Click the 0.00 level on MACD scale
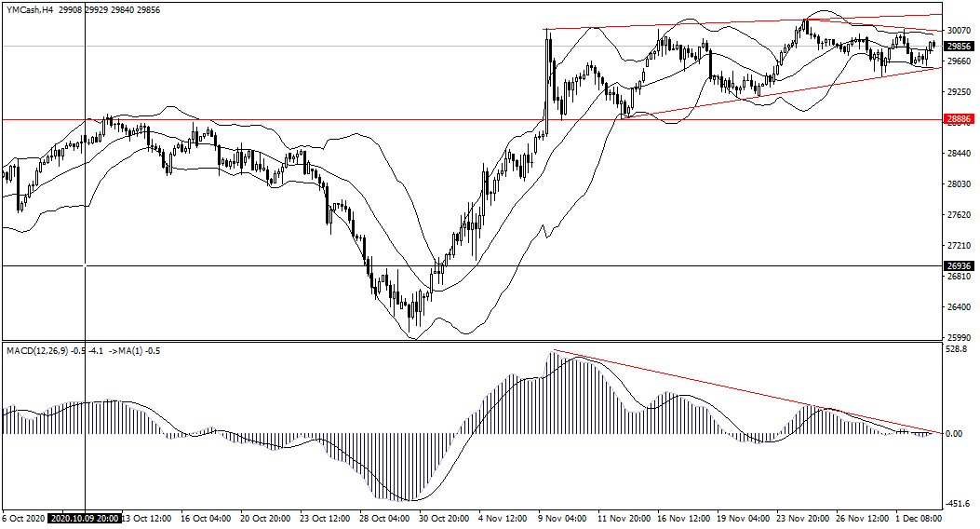The height and width of the screenshot is (529, 980). click(954, 434)
